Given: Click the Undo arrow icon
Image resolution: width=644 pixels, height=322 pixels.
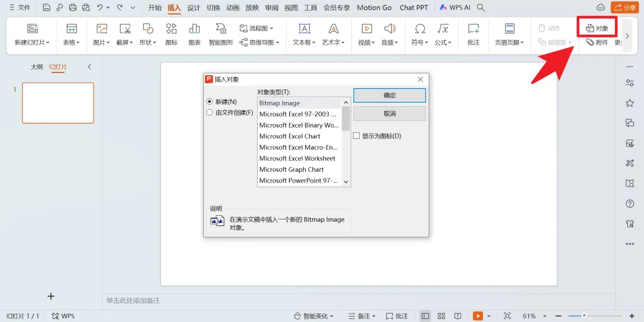Looking at the screenshot, I should 100,7.
